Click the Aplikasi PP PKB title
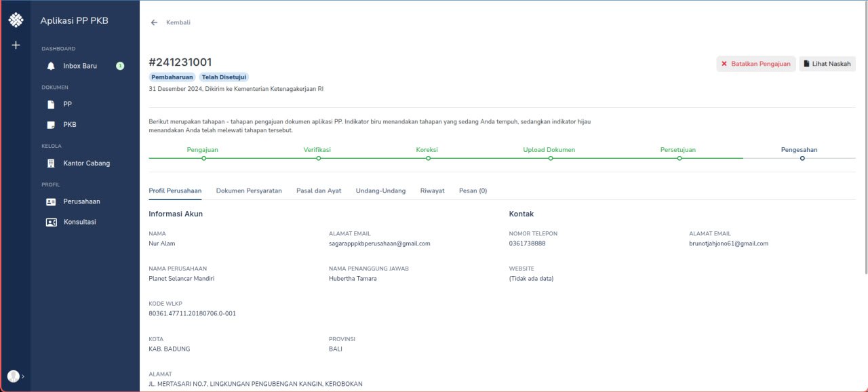Viewport: 868px width, 392px height. click(x=74, y=20)
